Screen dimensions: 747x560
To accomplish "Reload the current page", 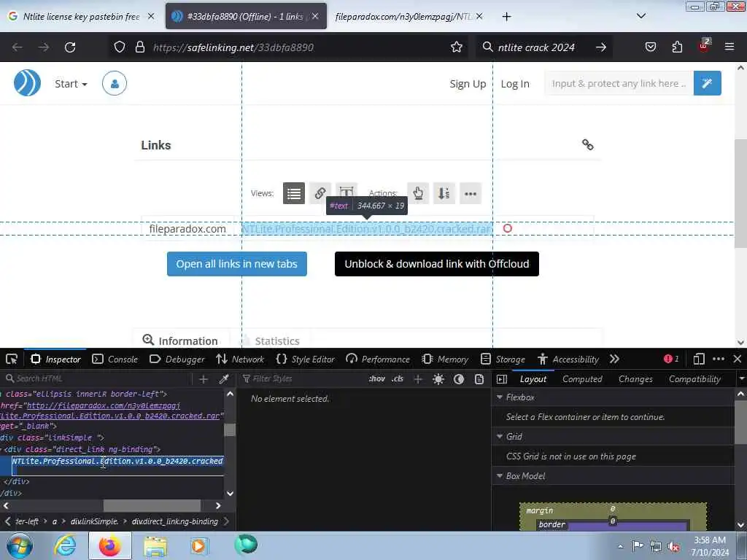I will [70, 47].
